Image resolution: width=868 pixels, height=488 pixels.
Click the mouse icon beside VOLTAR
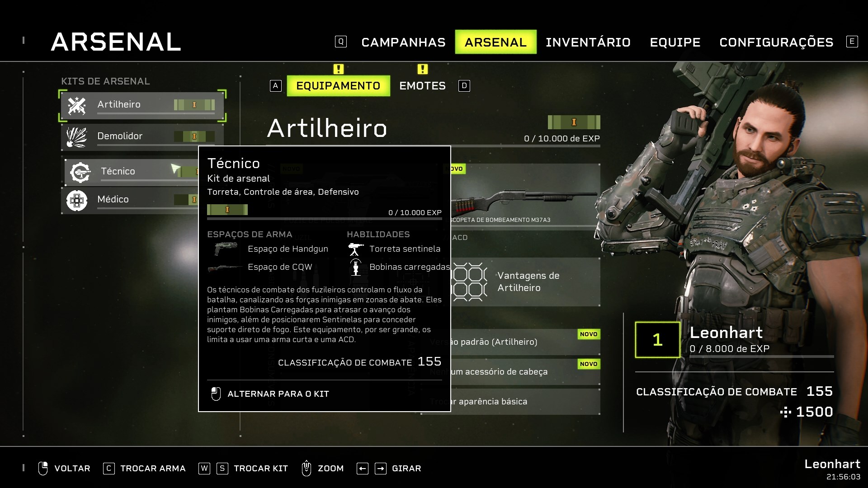coord(43,469)
